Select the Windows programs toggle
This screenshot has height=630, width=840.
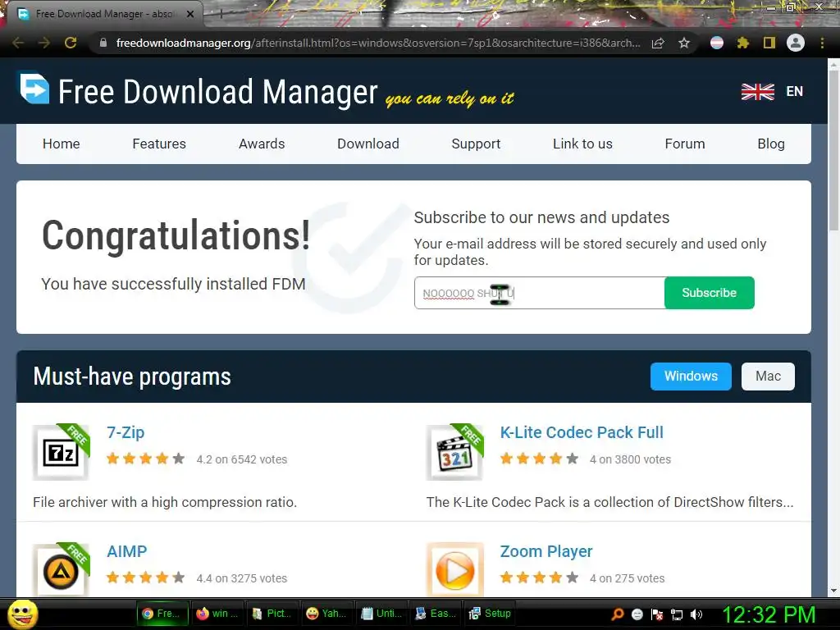pyautogui.click(x=691, y=376)
